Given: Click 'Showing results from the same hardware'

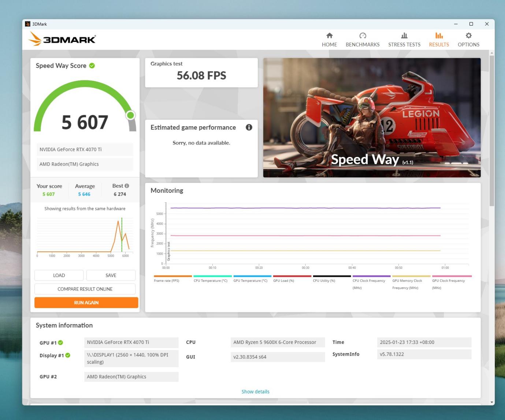Looking at the screenshot, I should tap(85, 209).
